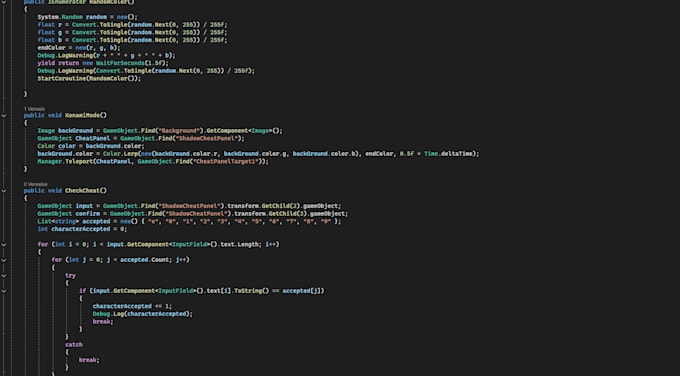Click GetComponent<Image>() in the backGround line
Screen dimensions: 680x376
243,131
